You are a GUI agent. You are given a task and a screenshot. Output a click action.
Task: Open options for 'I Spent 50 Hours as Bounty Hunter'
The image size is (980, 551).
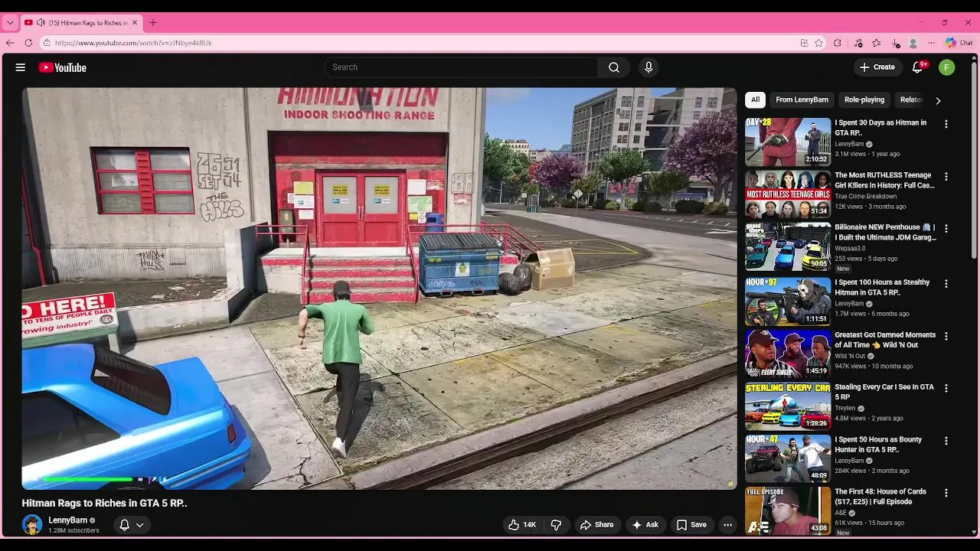(x=946, y=441)
